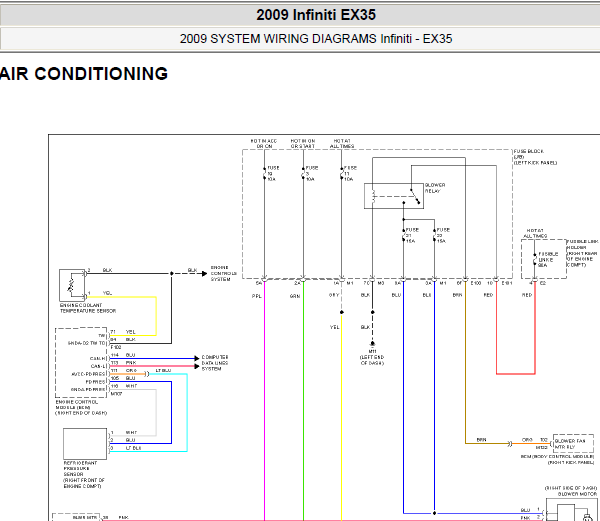Click the 'TW' ECM pin label
Screen dimensions: 600x521
[x=101, y=335]
